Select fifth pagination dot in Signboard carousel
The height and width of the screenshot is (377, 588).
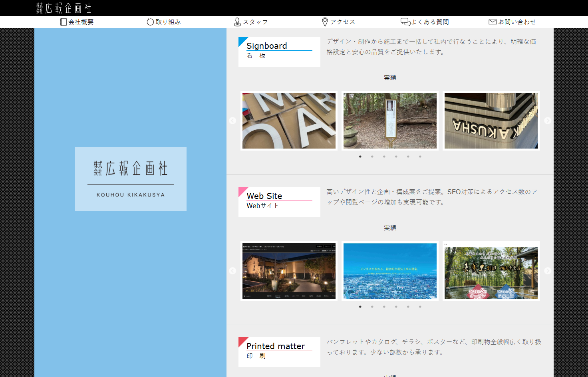click(408, 157)
